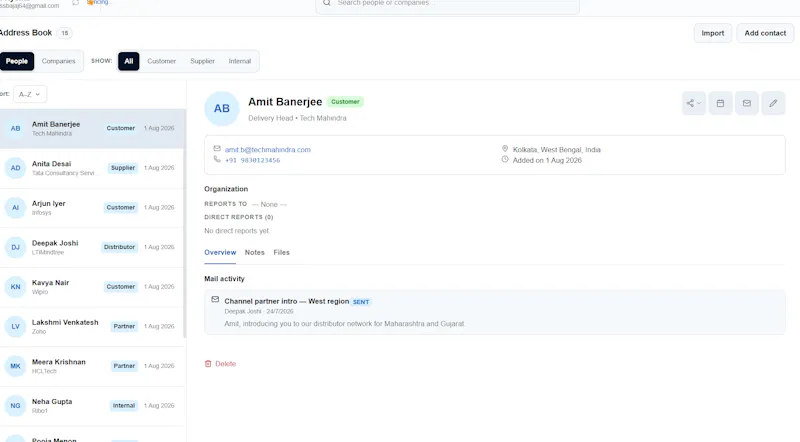
Task: Click the search magnifier icon
Action: tap(327, 3)
